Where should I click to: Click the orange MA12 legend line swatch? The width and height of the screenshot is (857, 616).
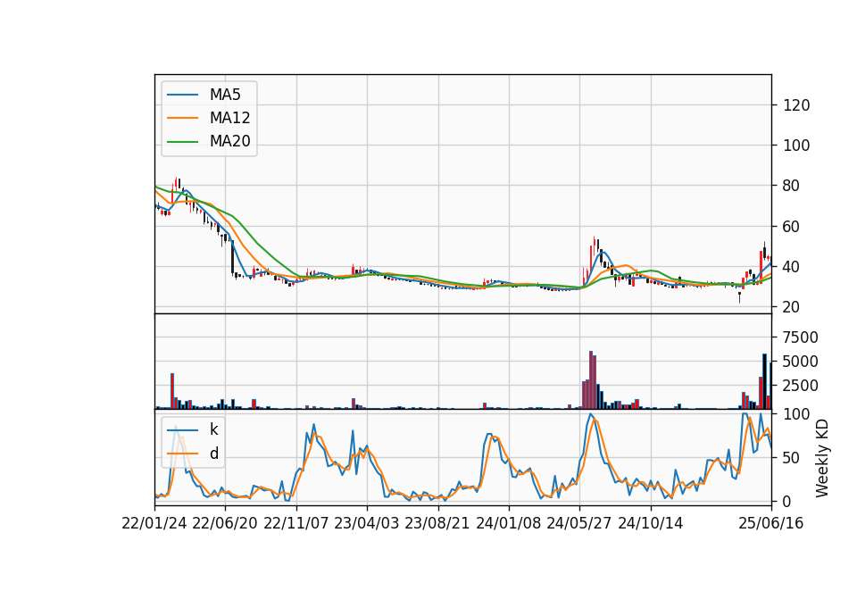tap(182, 118)
